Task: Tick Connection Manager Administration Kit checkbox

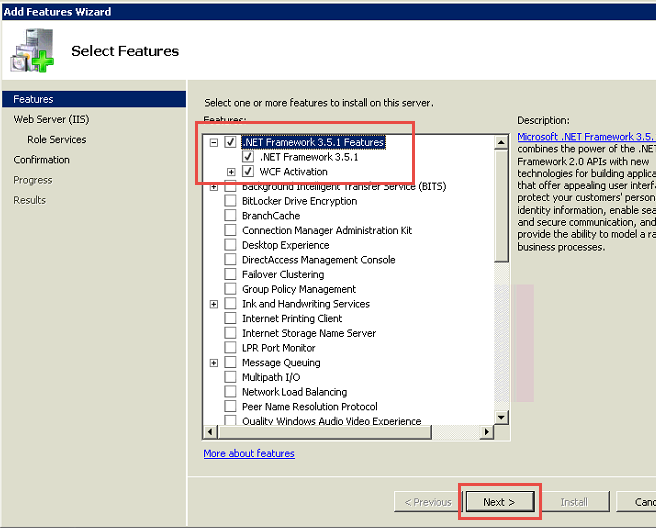Action: (x=230, y=230)
